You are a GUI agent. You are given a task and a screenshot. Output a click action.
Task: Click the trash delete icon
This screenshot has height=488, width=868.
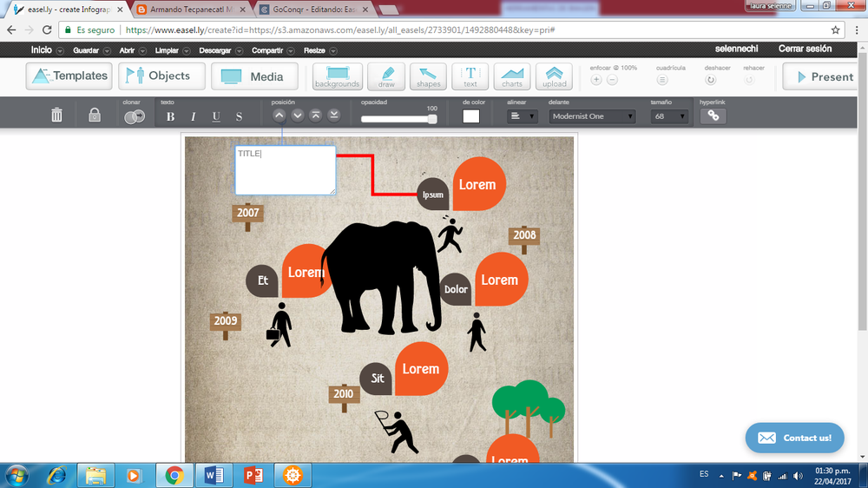[x=56, y=115]
